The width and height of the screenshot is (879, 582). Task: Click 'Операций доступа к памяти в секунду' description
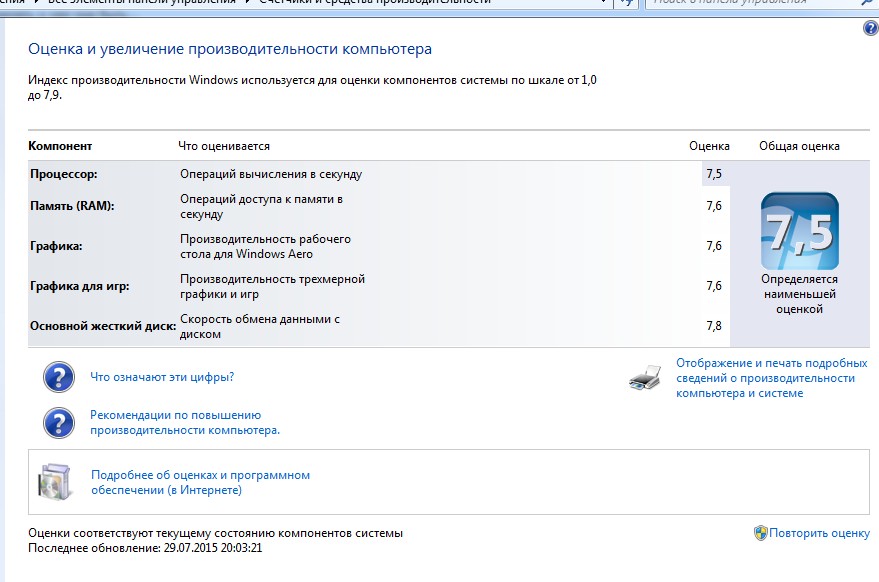(261, 206)
